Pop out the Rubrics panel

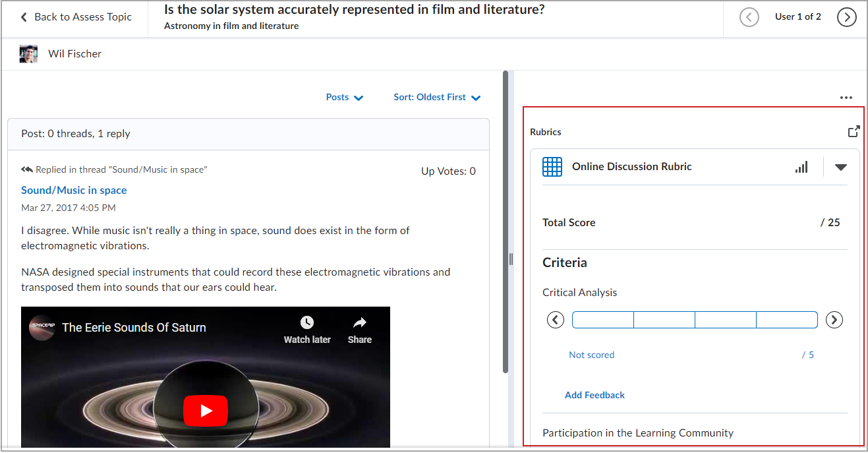pos(854,131)
